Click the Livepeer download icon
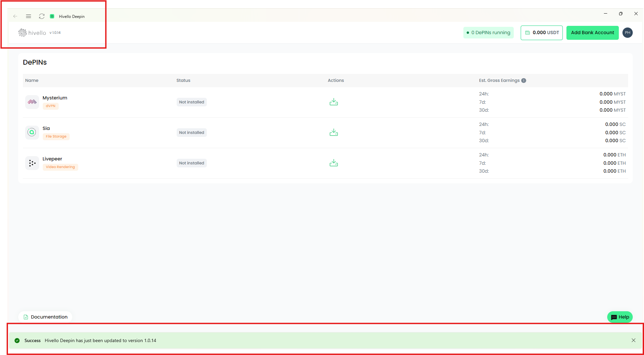Screen dimensions: 644x355 click(333, 163)
